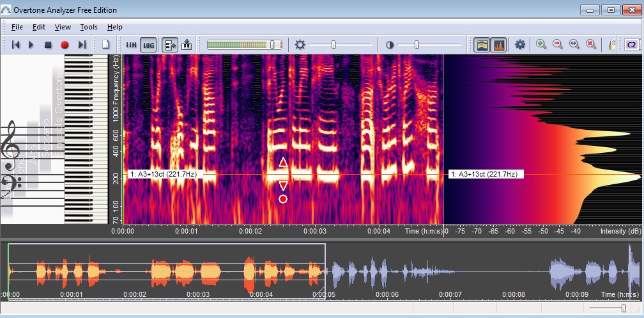Close the Overtone Analyzer window
The height and width of the screenshot is (318, 644).
point(632,10)
